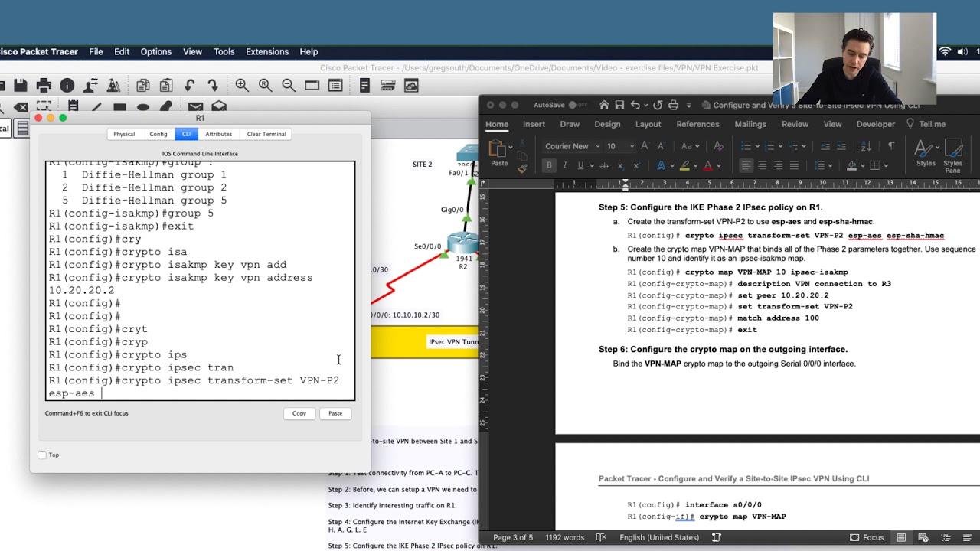
Task: Click the Copy icon in Packet Tracer toolbar
Action: (143, 86)
